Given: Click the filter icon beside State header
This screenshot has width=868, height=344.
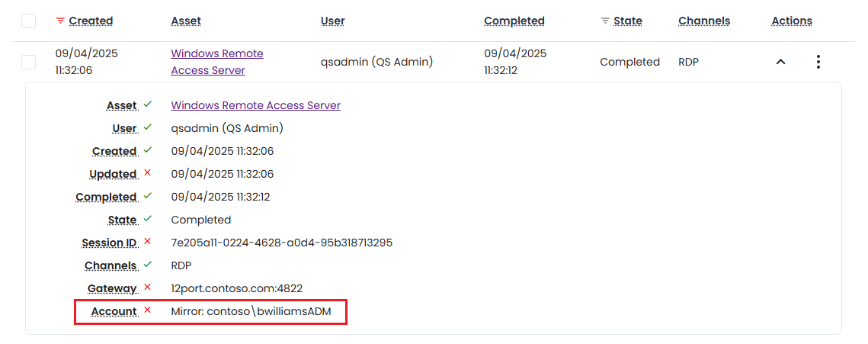Looking at the screenshot, I should pyautogui.click(x=605, y=21).
